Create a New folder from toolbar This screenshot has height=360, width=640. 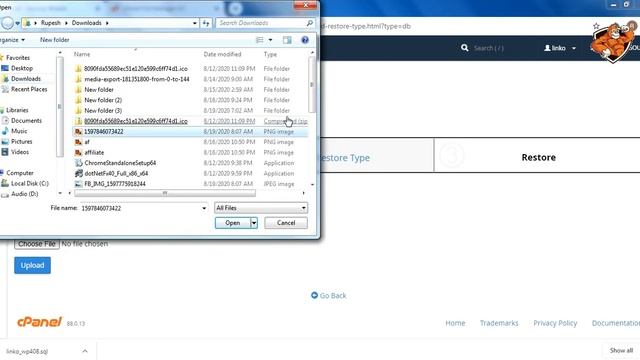(54, 40)
